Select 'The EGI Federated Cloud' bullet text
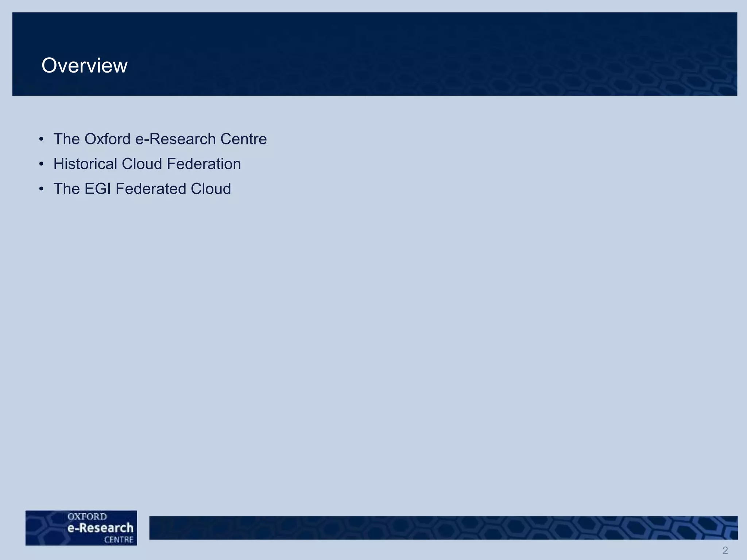The width and height of the screenshot is (747, 560). (x=142, y=189)
